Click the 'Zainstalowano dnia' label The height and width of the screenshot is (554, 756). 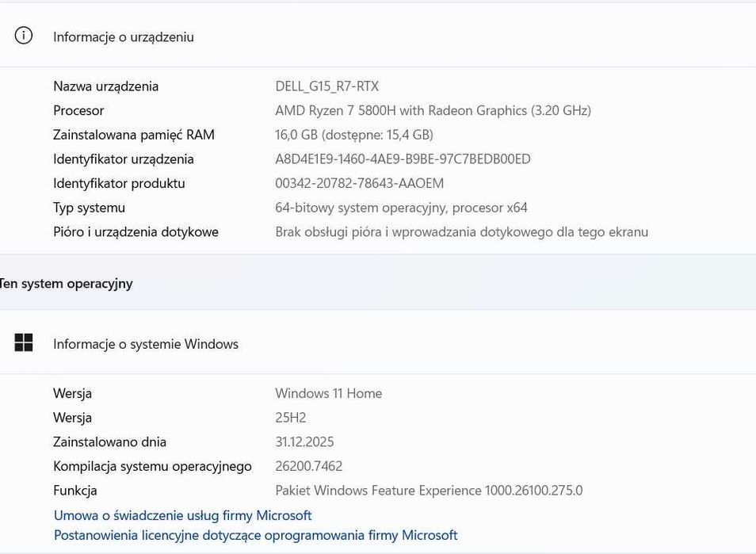tap(109, 441)
